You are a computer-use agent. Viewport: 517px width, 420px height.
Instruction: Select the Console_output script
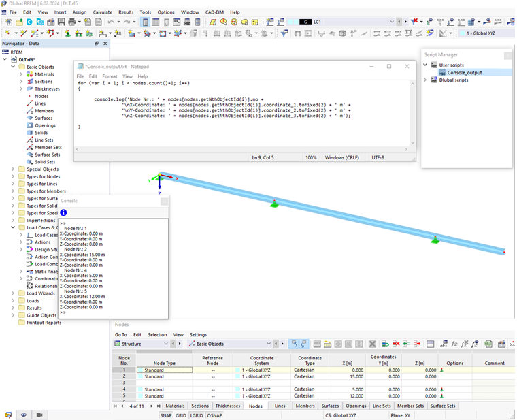tap(464, 73)
